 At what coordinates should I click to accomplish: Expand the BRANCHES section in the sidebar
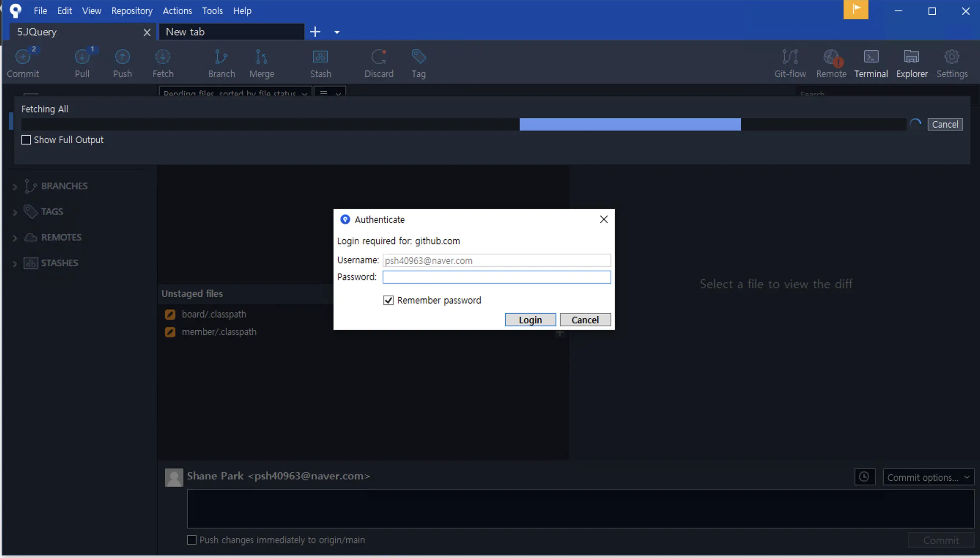[x=15, y=187]
